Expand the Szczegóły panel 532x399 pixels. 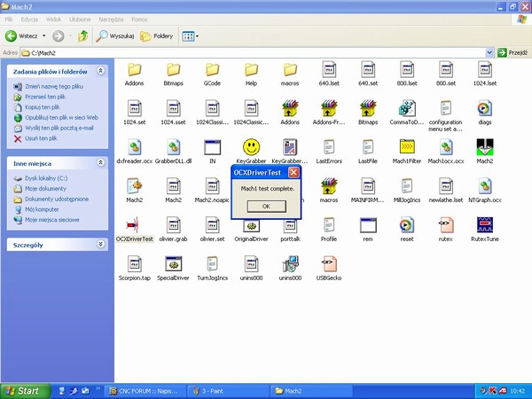pos(100,244)
